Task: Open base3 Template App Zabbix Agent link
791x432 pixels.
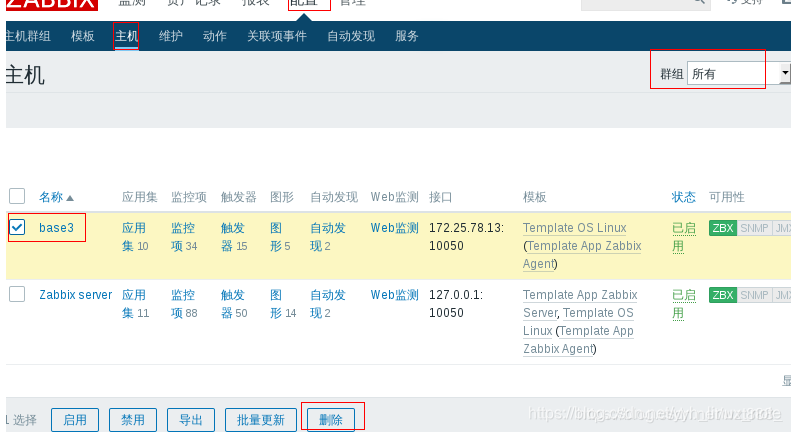Action: pos(582,255)
